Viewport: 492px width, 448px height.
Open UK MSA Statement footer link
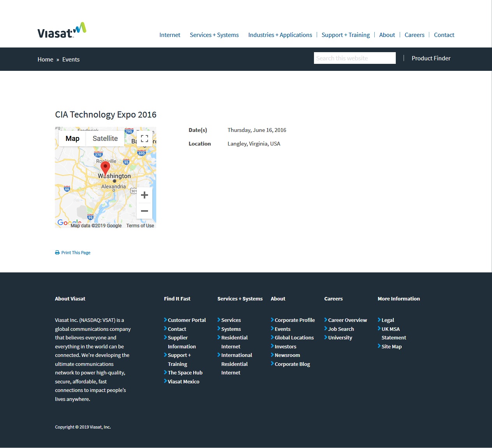point(393,334)
